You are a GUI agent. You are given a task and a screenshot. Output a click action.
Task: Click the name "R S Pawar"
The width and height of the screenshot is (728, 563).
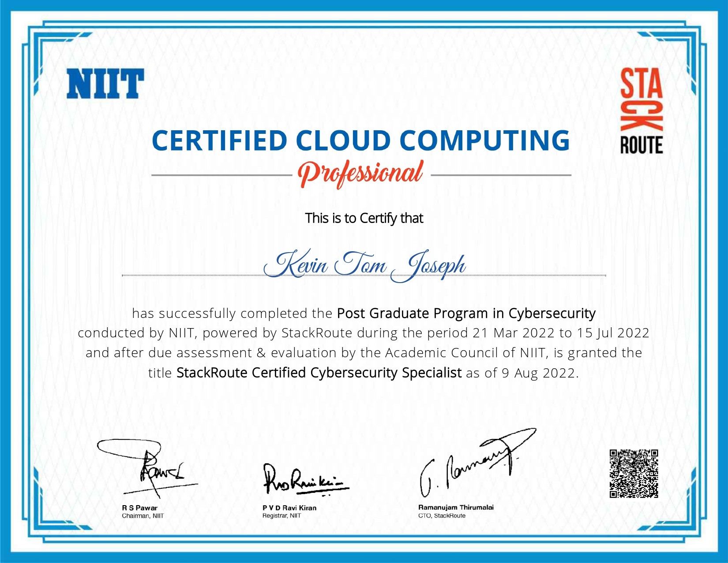pos(139,508)
